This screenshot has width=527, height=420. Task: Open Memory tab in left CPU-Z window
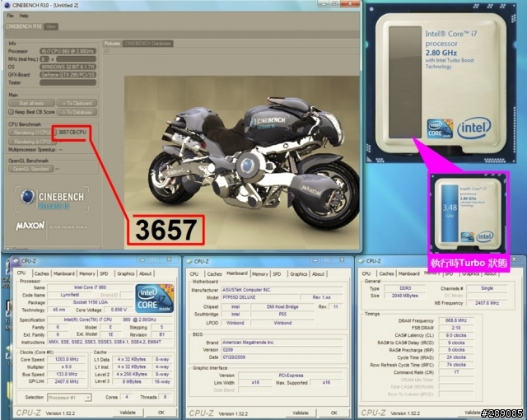click(87, 273)
